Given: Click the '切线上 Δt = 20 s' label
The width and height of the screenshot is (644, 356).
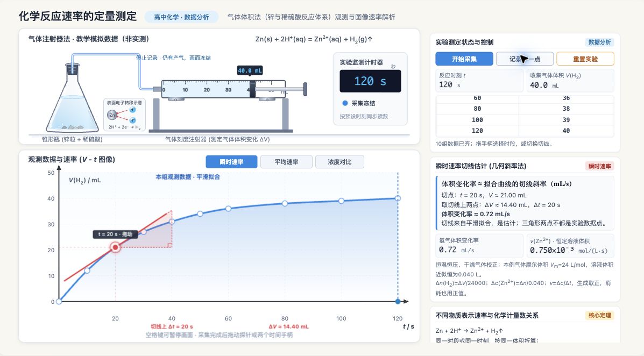Looking at the screenshot, I should tap(172, 326).
